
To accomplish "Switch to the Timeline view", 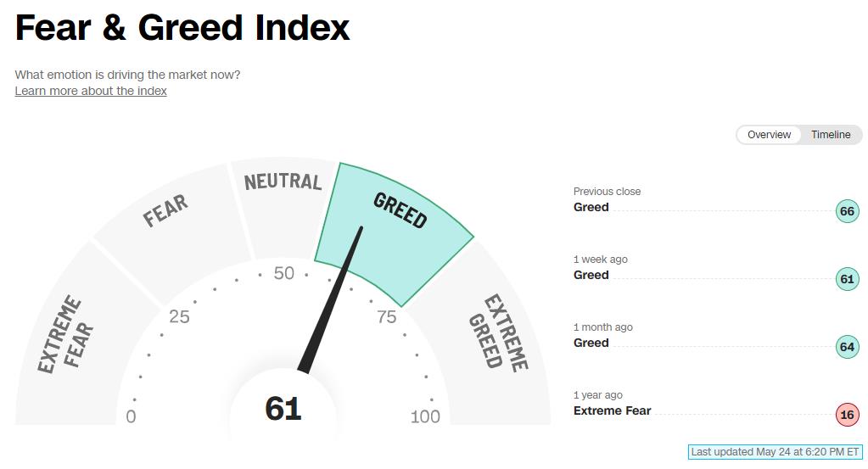I will coord(831,134).
